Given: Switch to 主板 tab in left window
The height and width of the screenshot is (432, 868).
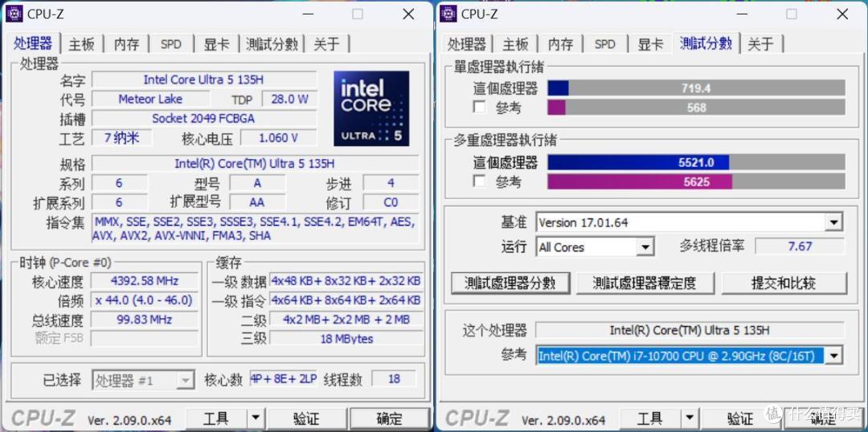Looking at the screenshot, I should [x=83, y=44].
